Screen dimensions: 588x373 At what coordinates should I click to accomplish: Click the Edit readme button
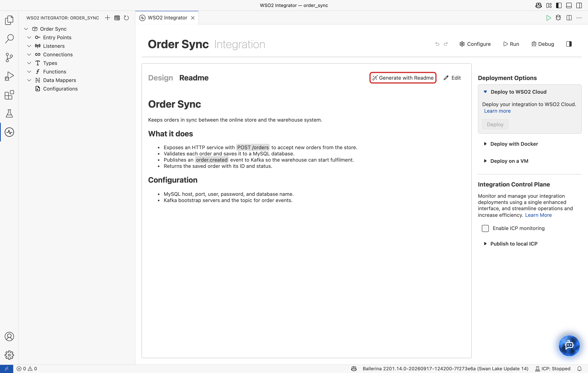[452, 78]
